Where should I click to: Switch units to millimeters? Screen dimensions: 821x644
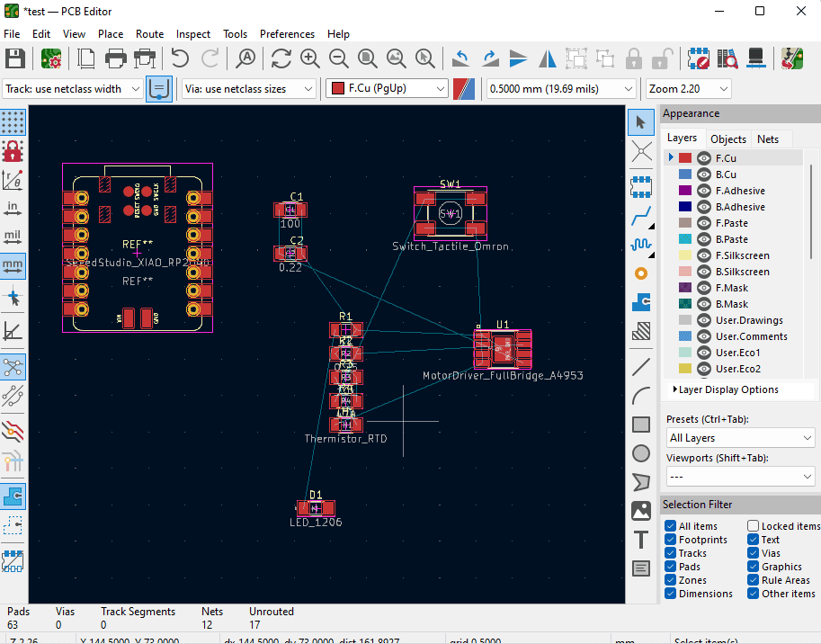coord(13,266)
